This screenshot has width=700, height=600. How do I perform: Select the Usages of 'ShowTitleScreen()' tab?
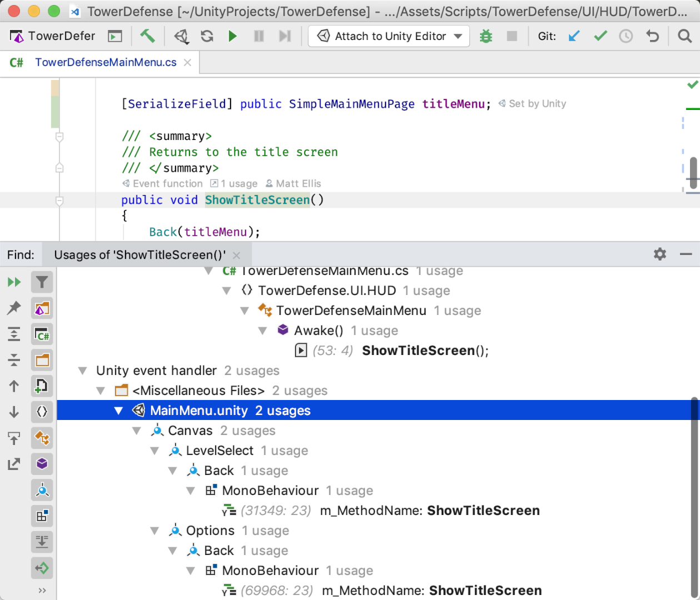pos(140,255)
